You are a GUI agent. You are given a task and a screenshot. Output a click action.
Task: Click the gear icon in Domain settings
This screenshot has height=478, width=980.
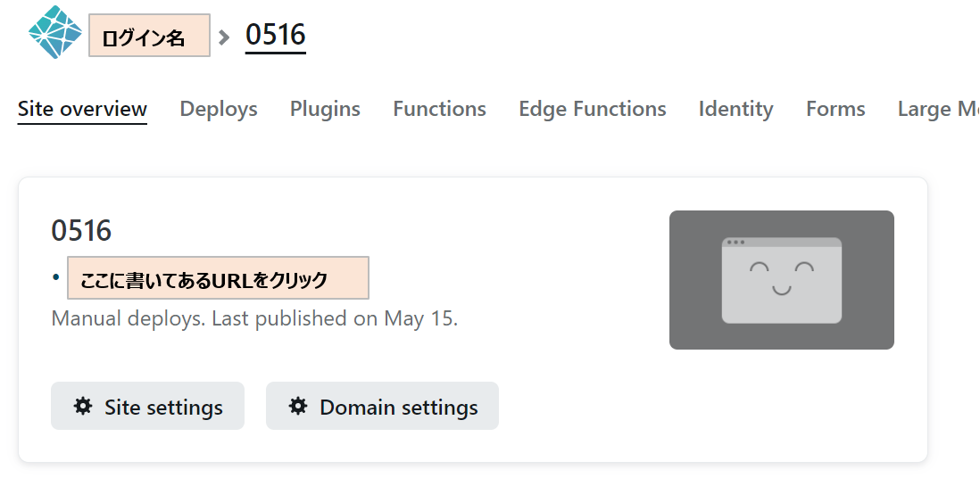[x=298, y=407]
